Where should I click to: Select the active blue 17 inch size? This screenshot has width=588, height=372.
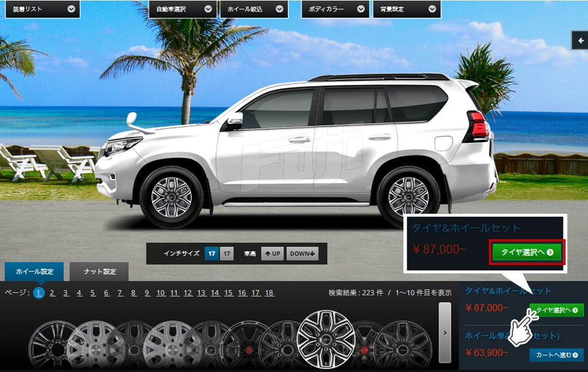coord(211,253)
